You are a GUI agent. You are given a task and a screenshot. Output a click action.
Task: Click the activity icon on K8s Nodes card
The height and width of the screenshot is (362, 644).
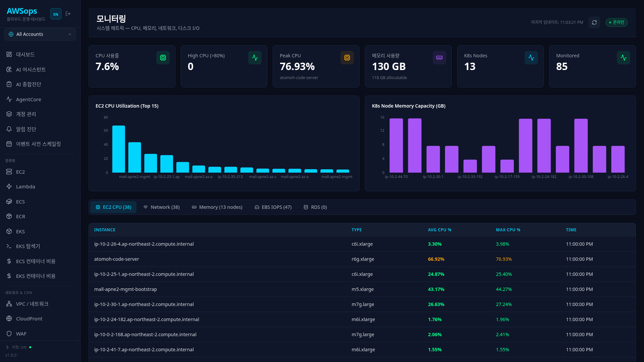[531, 58]
